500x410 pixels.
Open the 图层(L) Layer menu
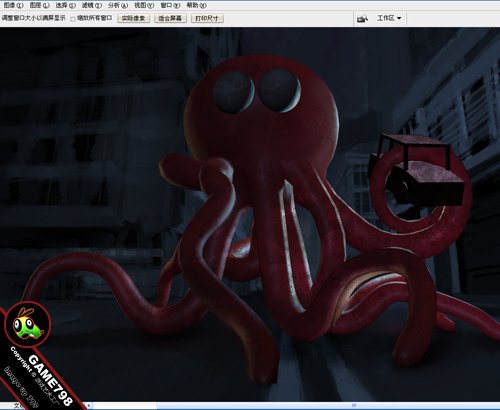(39, 5)
